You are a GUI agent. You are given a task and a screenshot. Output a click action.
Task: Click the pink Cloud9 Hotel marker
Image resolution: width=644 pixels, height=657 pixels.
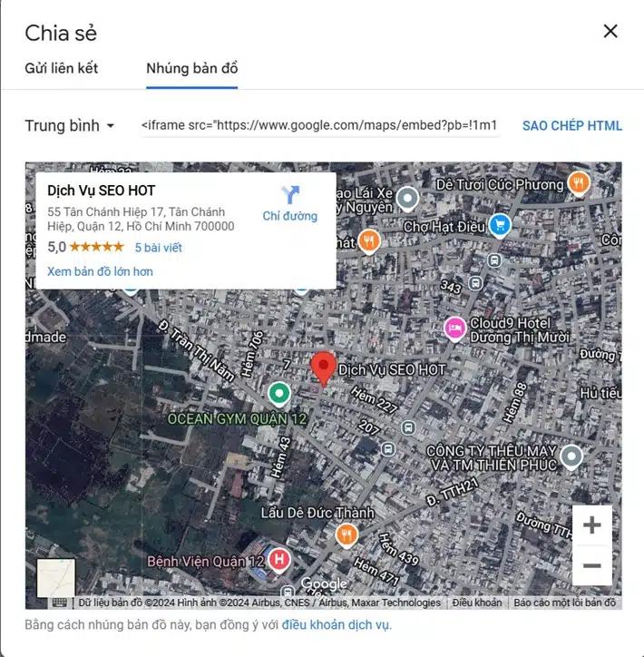(x=454, y=328)
